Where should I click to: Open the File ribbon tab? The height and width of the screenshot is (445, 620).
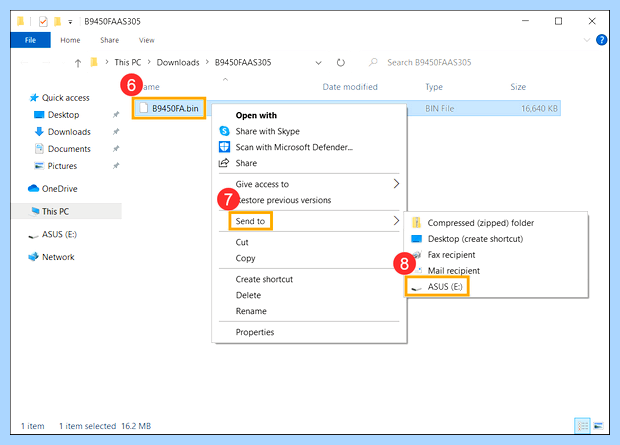tap(30, 40)
